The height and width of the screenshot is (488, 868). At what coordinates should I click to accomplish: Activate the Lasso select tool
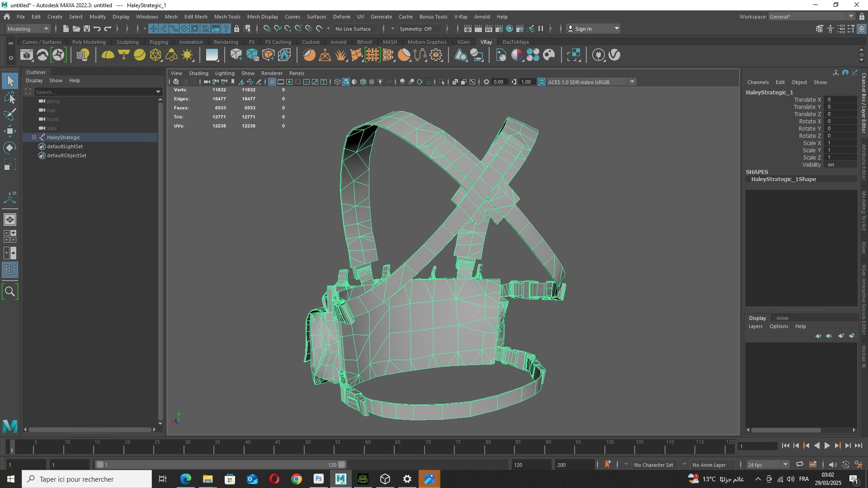(10, 98)
